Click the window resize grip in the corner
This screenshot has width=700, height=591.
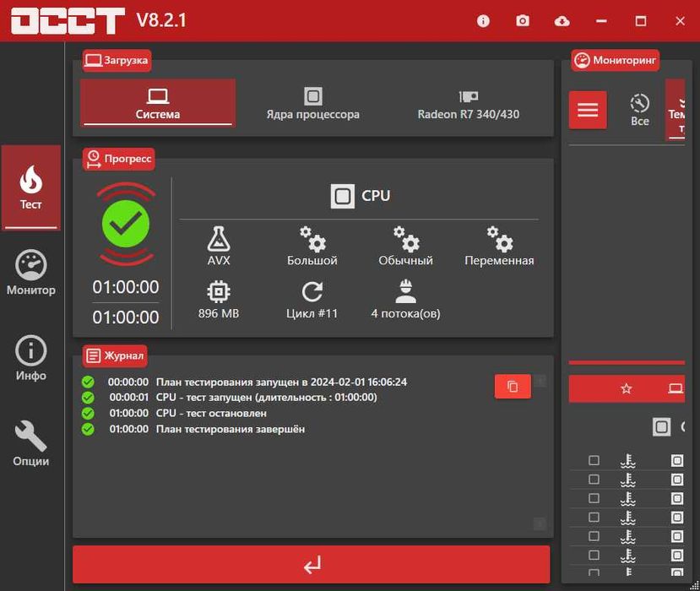[x=694, y=585]
